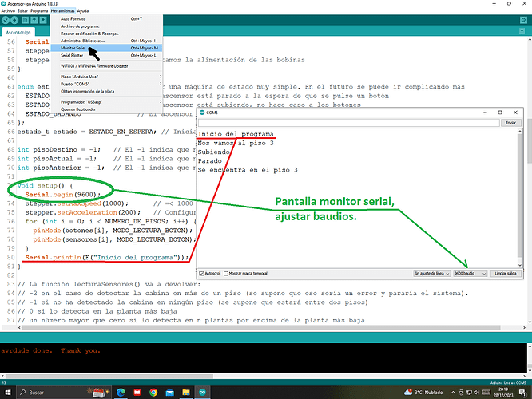Click "avrdude done. Thank you." console text
Image resolution: width=532 pixels, height=399 pixels.
[51, 350]
